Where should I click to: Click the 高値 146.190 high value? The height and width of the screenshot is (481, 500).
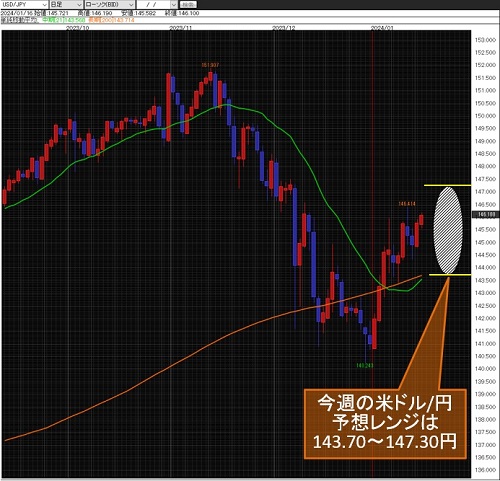(x=94, y=13)
